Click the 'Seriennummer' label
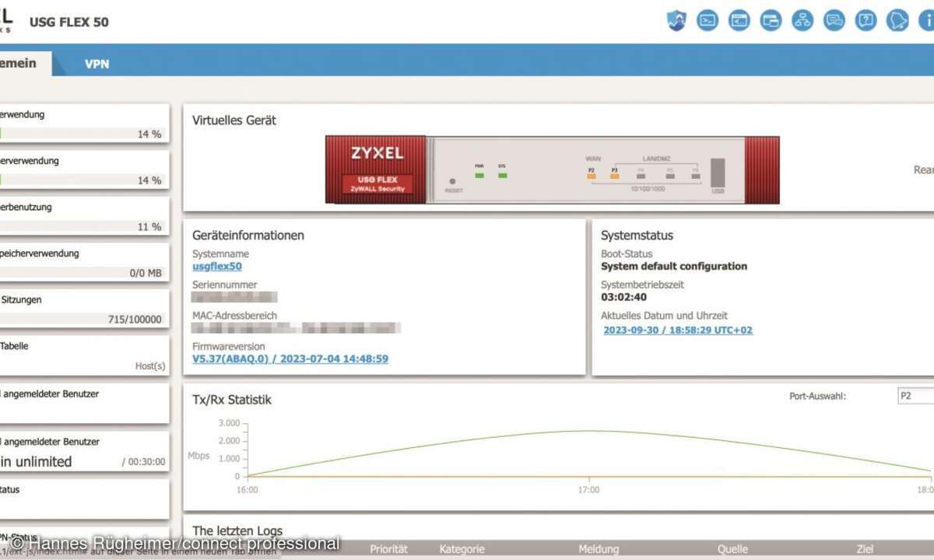 click(224, 285)
